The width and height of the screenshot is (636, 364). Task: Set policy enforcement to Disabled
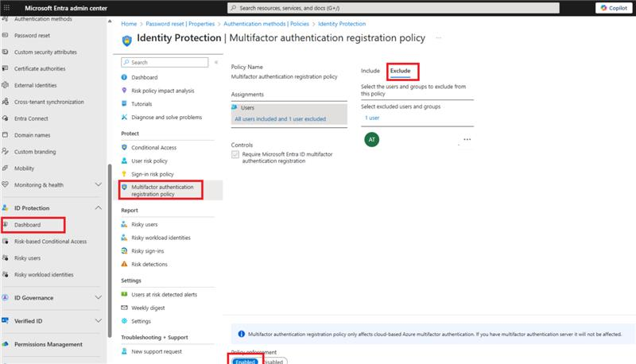point(273,362)
